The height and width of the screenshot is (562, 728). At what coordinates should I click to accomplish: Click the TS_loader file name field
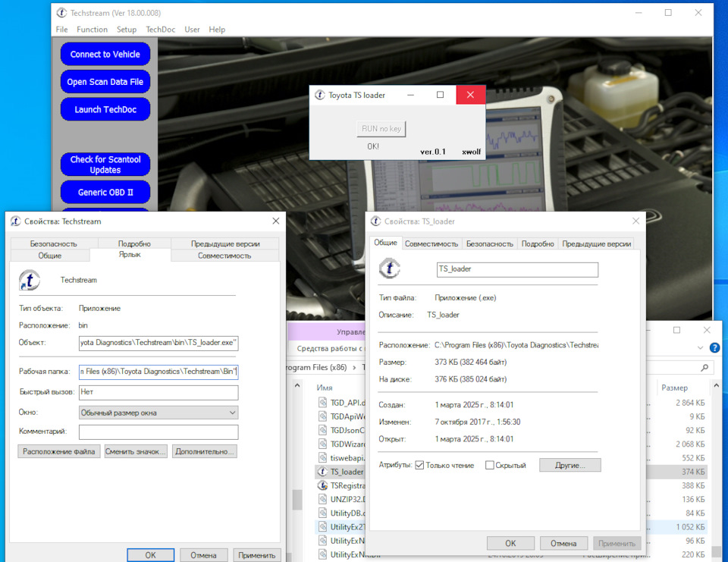tap(517, 269)
